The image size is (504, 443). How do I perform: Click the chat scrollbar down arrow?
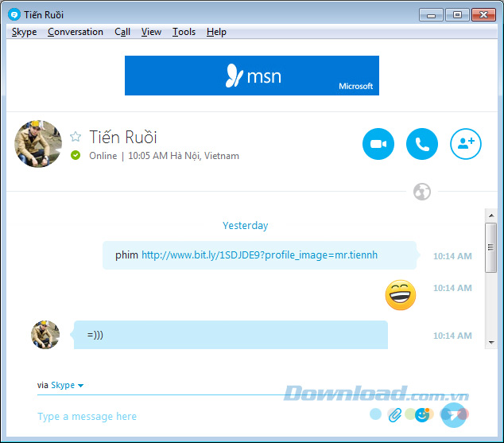point(490,342)
